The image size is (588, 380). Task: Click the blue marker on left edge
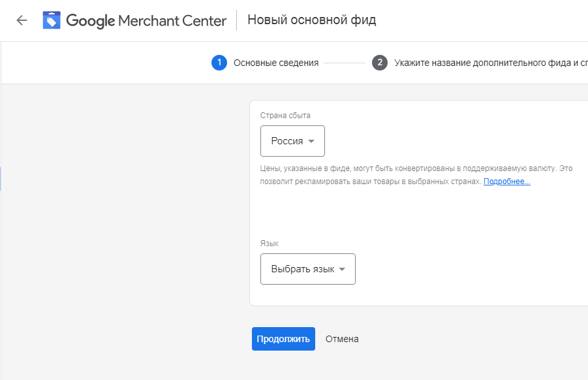1,178
